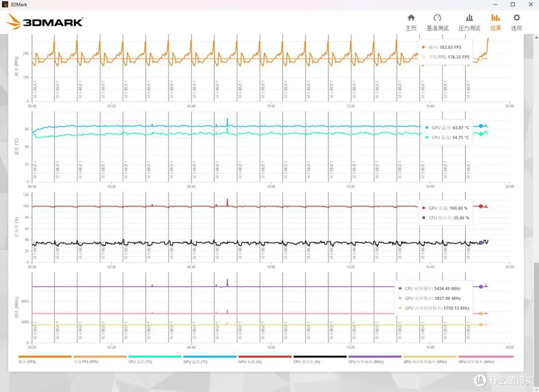This screenshot has width=539, height=392.
Task: Click the 182.03 FPS tooltip value
Action: click(x=450, y=47)
